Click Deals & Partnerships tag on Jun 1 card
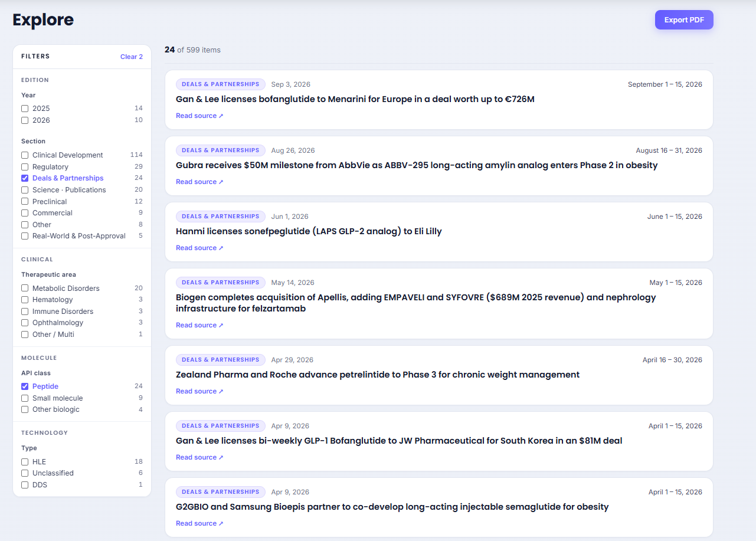The image size is (756, 541). (221, 217)
